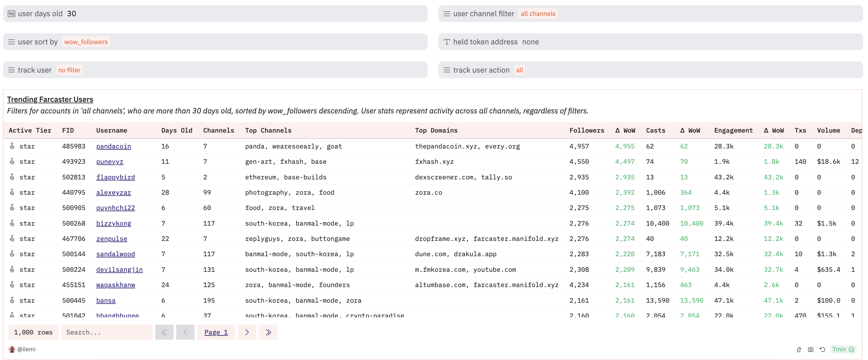Click the text icon beside held token address

(447, 42)
